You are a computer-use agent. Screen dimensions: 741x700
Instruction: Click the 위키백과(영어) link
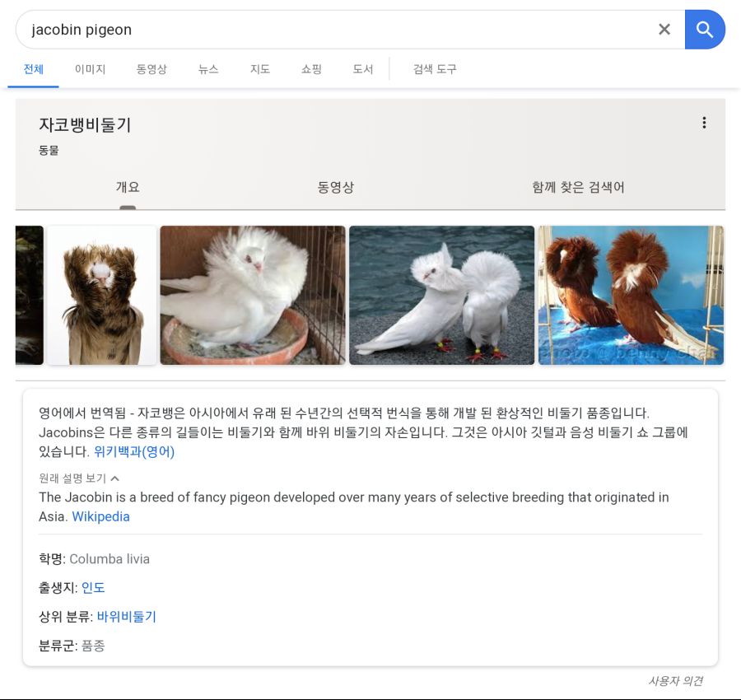[134, 451]
